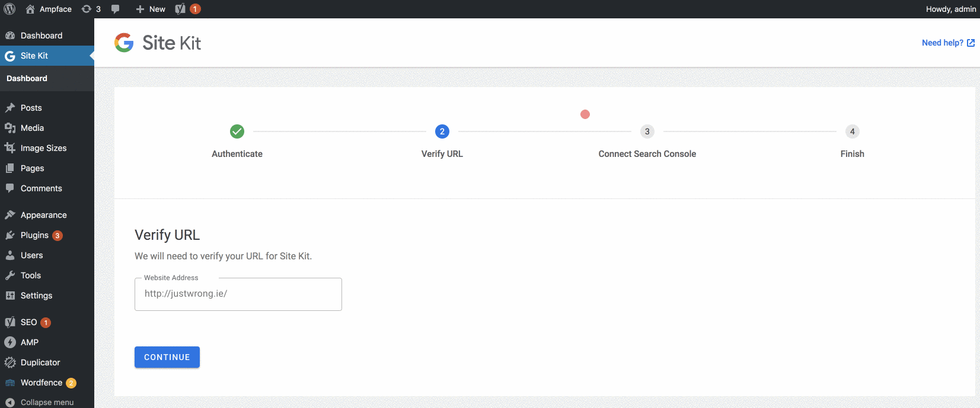Viewport: 980px width, 408px height.
Task: Open the AMP menu
Action: click(47, 342)
